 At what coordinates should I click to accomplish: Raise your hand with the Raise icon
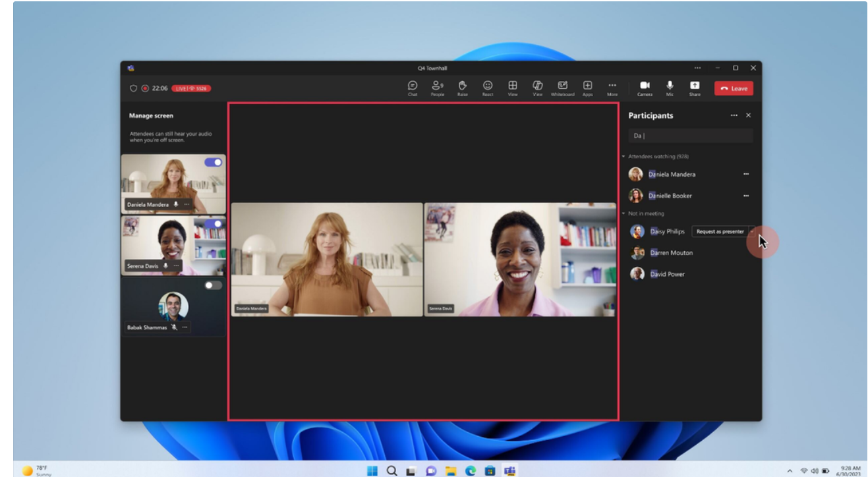463,88
